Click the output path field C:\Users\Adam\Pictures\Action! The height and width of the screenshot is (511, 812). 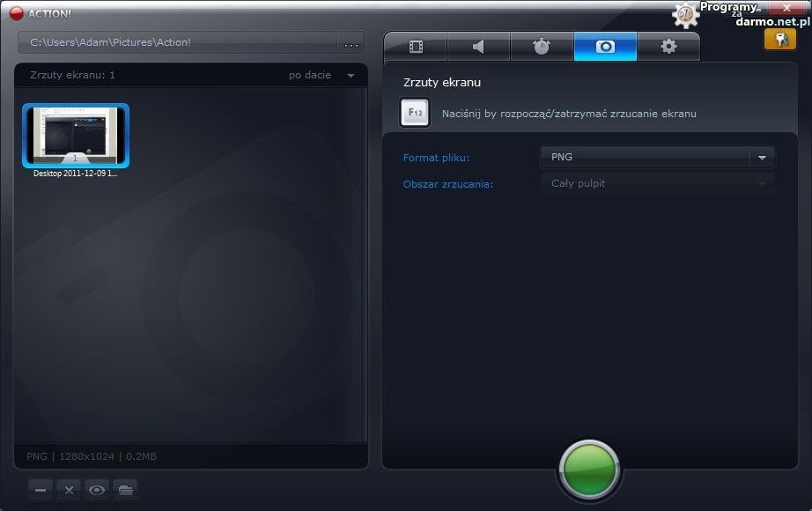pos(176,42)
